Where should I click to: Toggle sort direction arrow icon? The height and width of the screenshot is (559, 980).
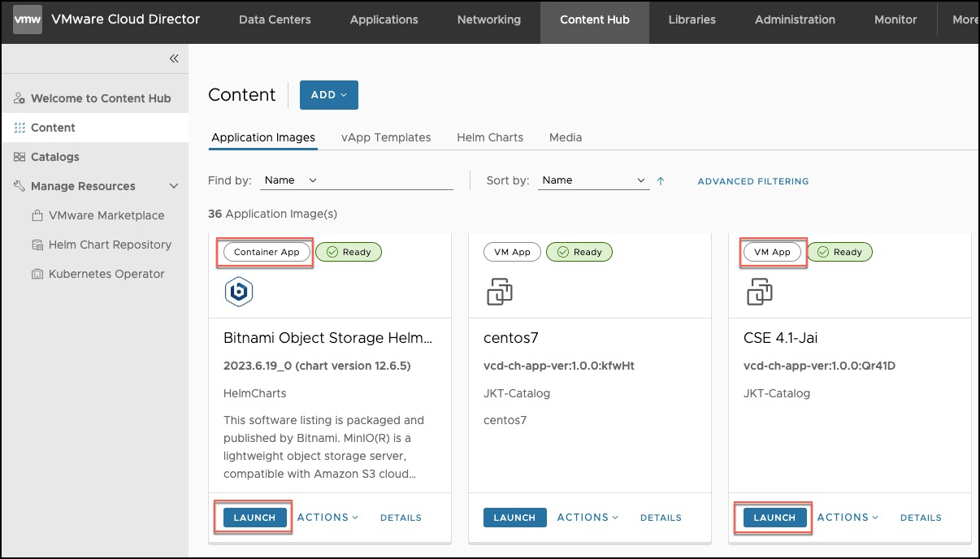[661, 181]
